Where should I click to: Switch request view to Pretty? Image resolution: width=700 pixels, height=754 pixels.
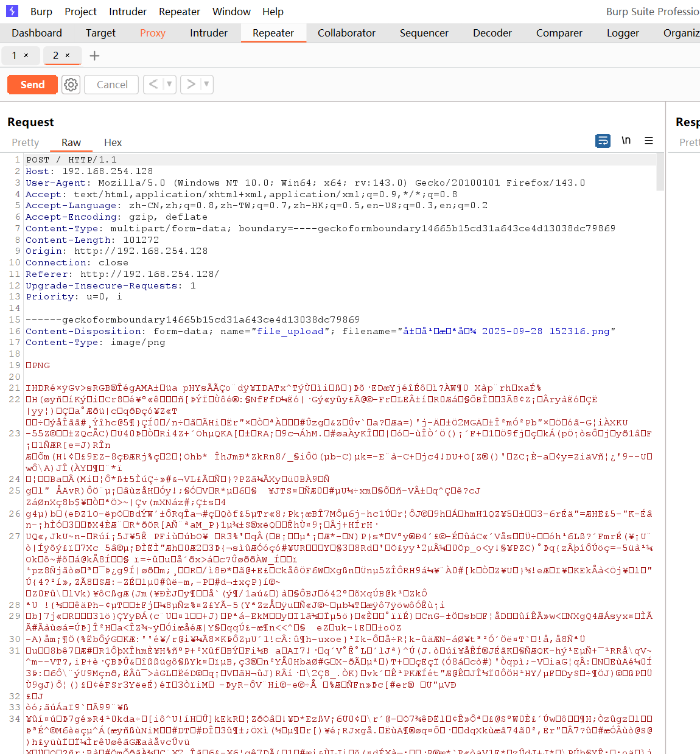point(26,142)
